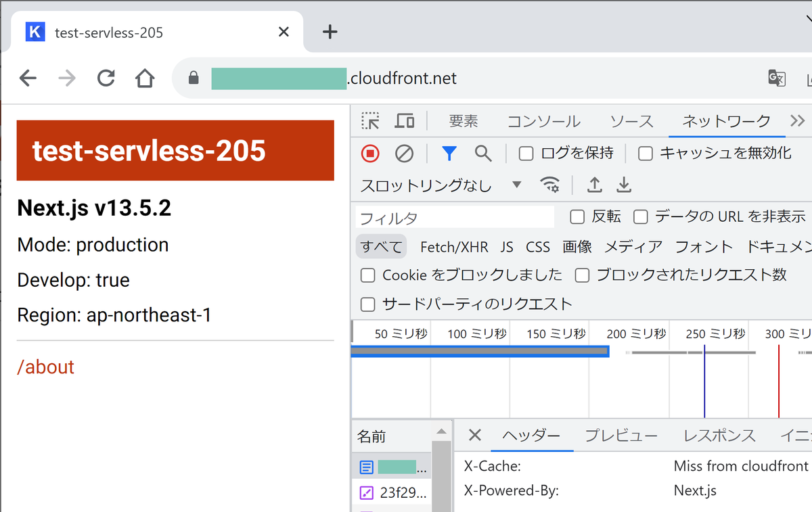The height and width of the screenshot is (512, 812).
Task: Select the ネットワーク DevTools tab
Action: click(x=726, y=121)
